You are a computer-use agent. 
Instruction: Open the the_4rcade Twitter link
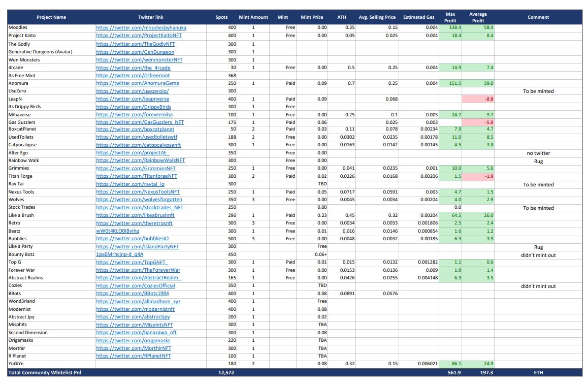(133, 68)
